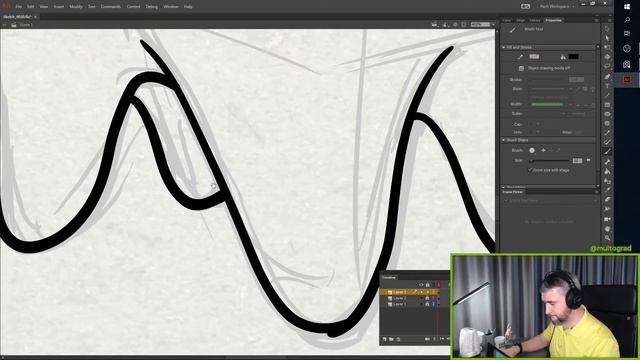Select the Bone tool
Viewport: 640px width, 360px height.
pyautogui.click(x=607, y=162)
